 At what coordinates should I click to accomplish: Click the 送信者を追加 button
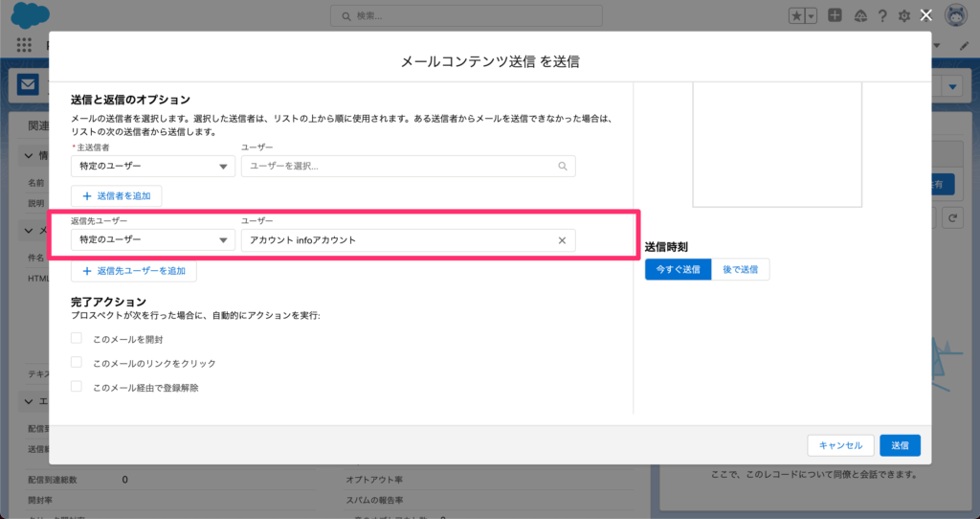click(x=116, y=195)
